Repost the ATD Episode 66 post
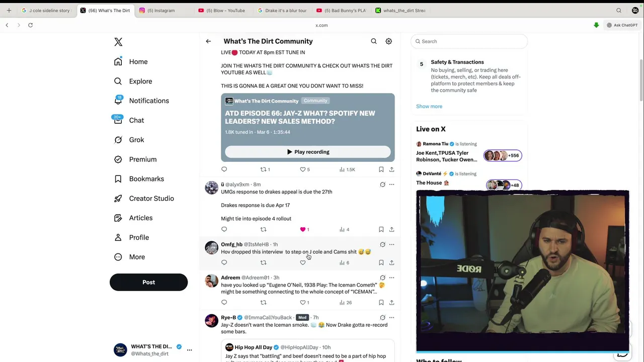 click(x=265, y=169)
